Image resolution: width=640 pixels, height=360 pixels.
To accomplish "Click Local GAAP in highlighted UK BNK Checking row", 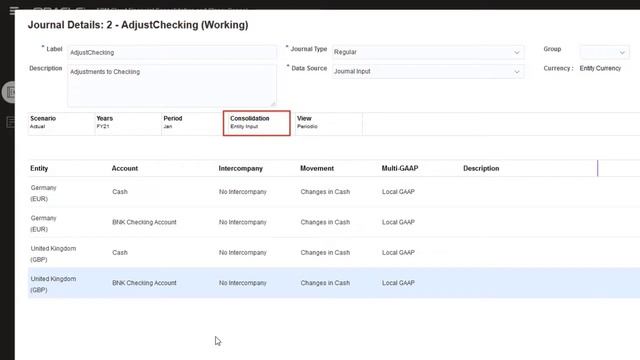I will (398, 283).
